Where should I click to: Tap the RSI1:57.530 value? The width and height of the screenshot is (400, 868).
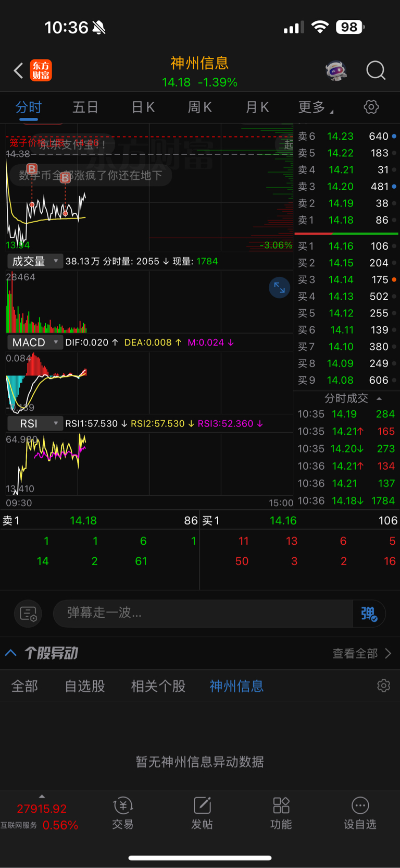pos(92,423)
